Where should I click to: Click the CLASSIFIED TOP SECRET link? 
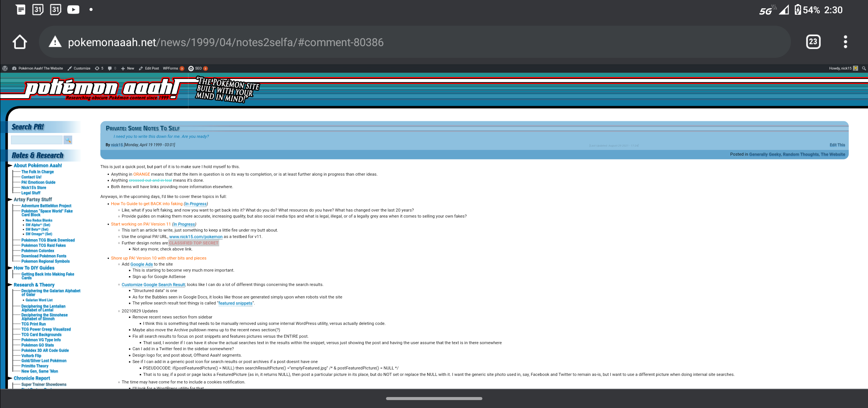click(193, 243)
